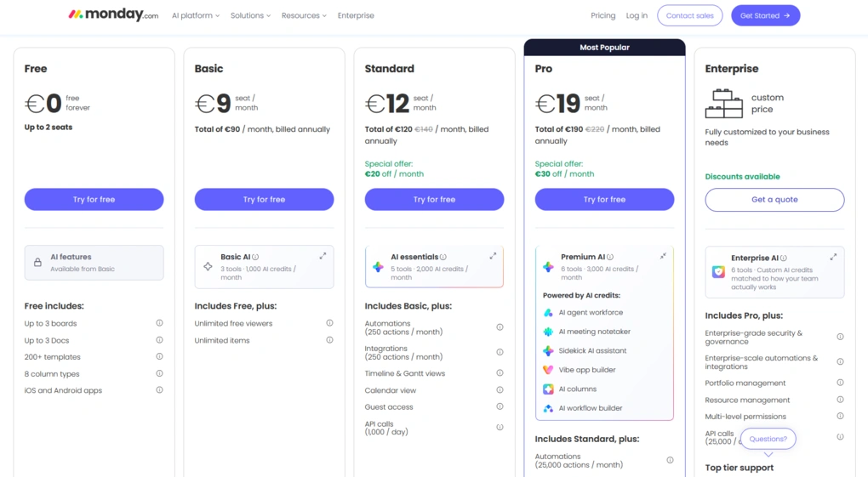Click the Sidekick AI assistant icon
This screenshot has width=868, height=477.
pyautogui.click(x=548, y=351)
